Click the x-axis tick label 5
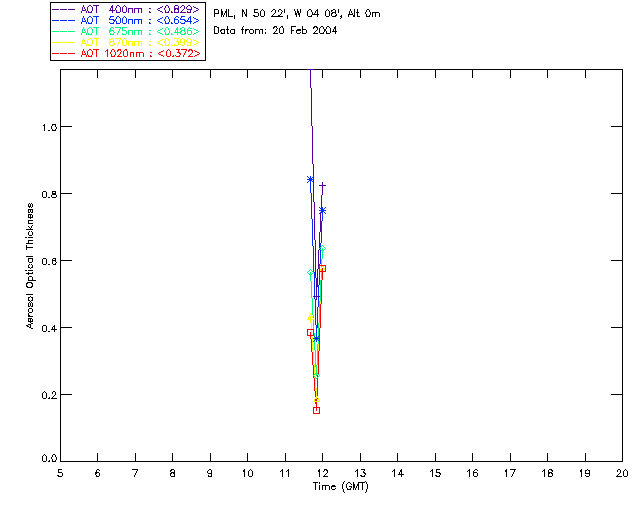 60,473
